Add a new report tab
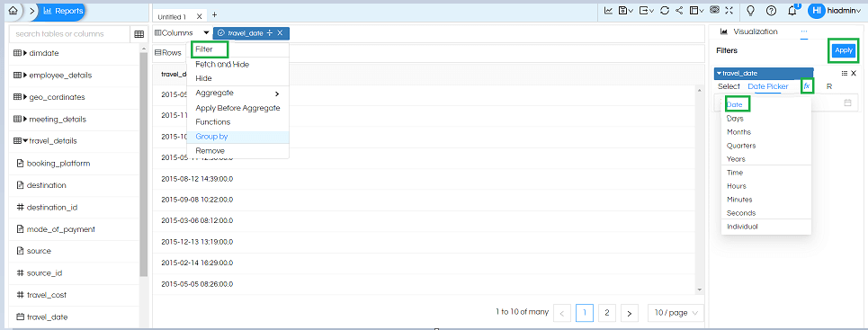 [x=215, y=15]
